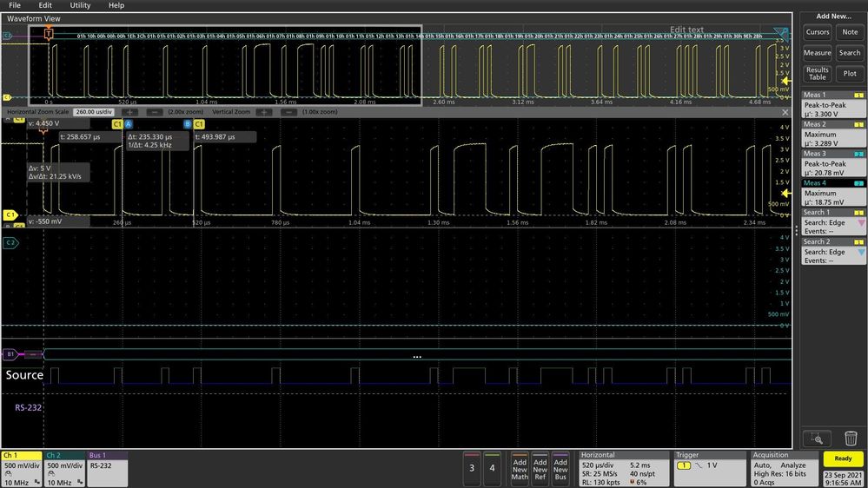Click the Source label in bus view
This screenshot has width=868, height=488.
tap(24, 375)
